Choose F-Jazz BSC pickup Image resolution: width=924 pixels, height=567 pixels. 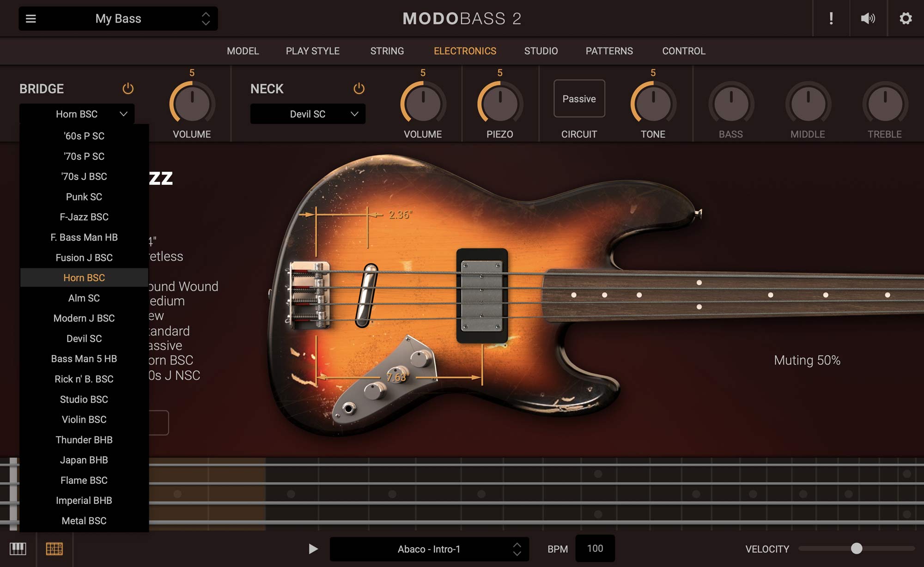click(84, 217)
